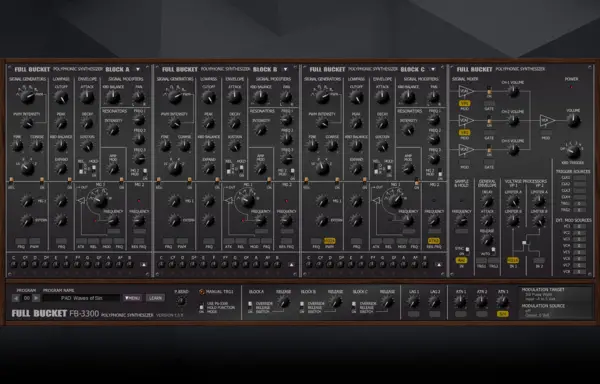The image size is (600, 384).
Task: Click the yellow MOD slot under the channel 1 VCA
Action: (x=465, y=103)
